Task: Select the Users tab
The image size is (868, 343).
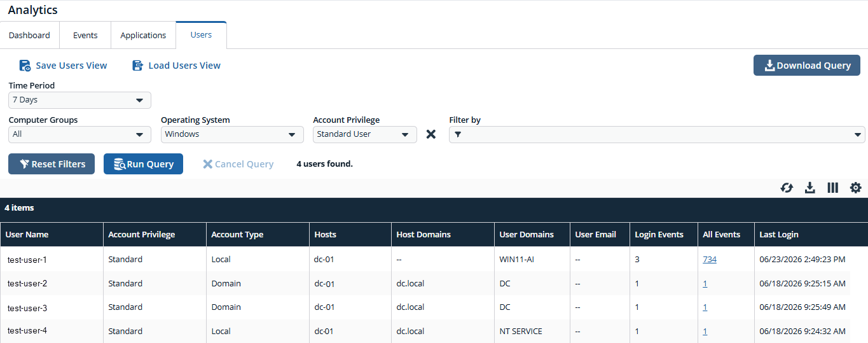Action: (201, 34)
